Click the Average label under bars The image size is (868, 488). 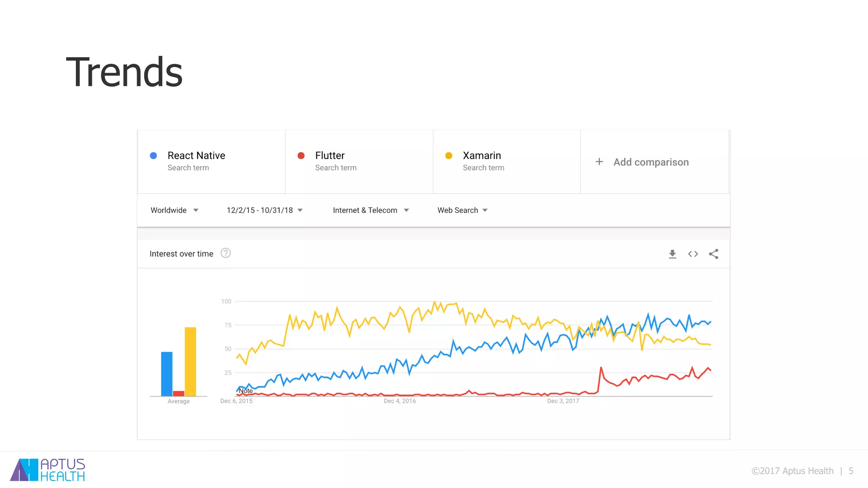(x=178, y=401)
